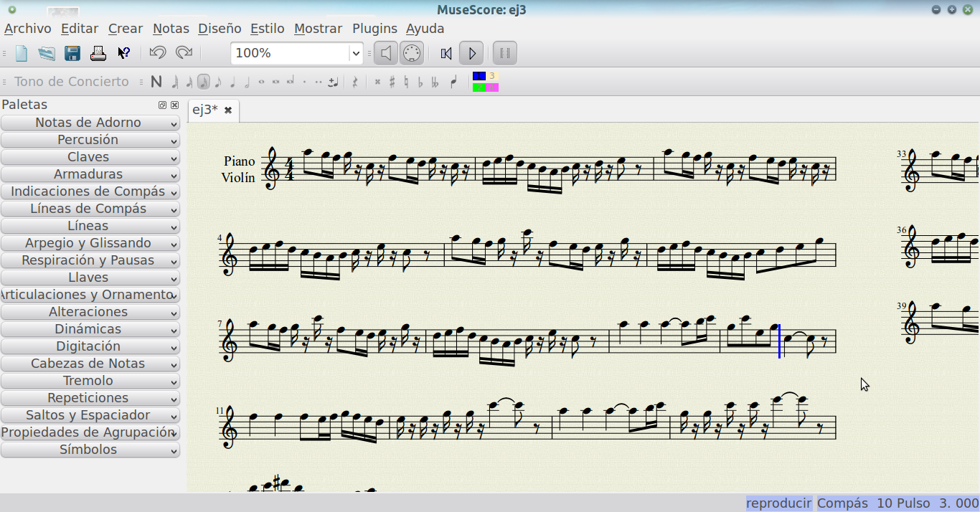Select the 32nd note duration
This screenshot has width=980, height=512.
click(189, 82)
